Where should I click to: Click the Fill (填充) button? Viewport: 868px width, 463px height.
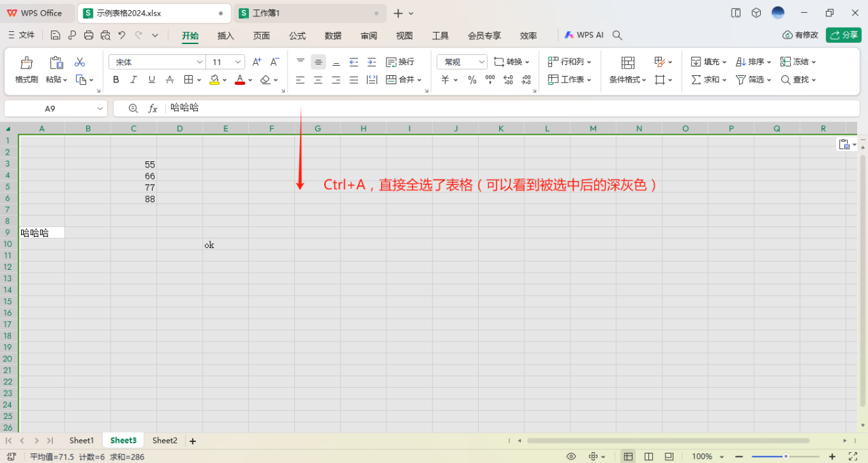tap(709, 62)
